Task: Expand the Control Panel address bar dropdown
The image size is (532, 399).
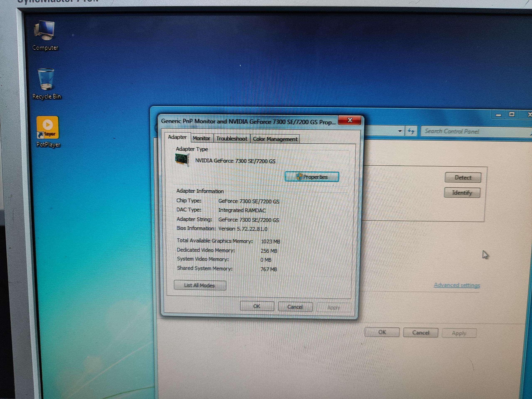Action: click(x=400, y=131)
